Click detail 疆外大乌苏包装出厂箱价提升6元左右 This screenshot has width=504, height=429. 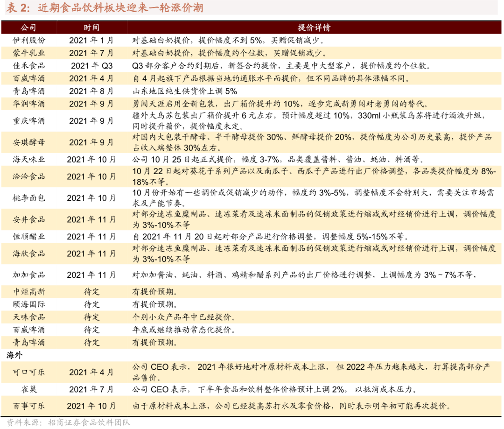click(x=203, y=115)
